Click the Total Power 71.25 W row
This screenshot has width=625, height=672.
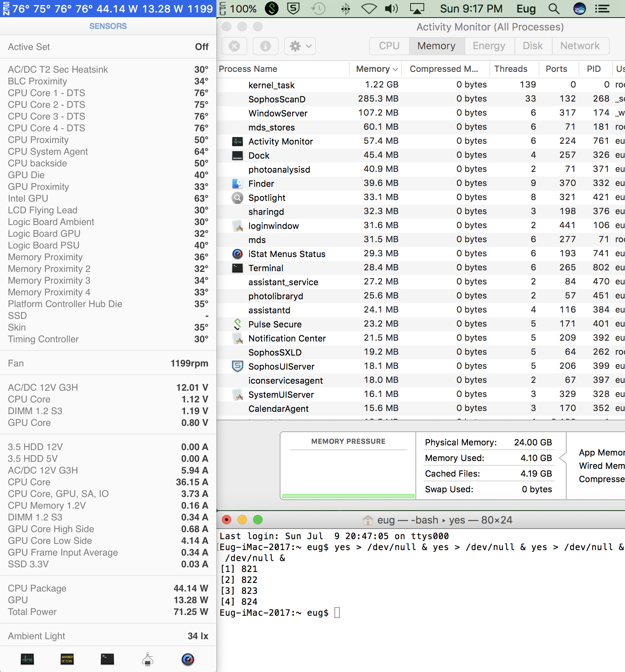[108, 612]
